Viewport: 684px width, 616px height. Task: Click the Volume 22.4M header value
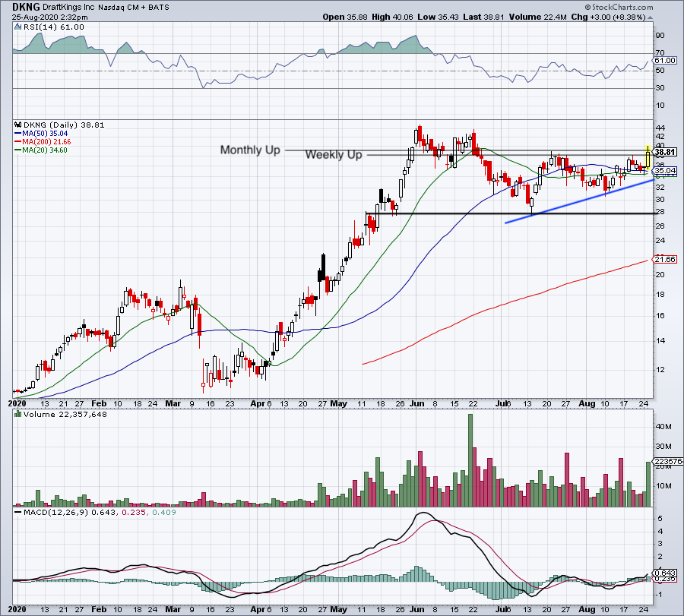(537, 17)
